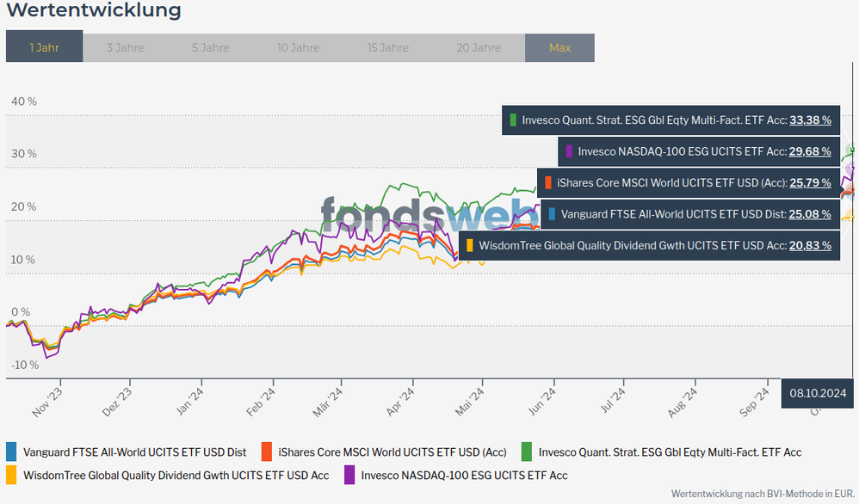Toggle Vanguard FTSE All-World series in legend
This screenshot has width=859, height=504.
[x=134, y=452]
